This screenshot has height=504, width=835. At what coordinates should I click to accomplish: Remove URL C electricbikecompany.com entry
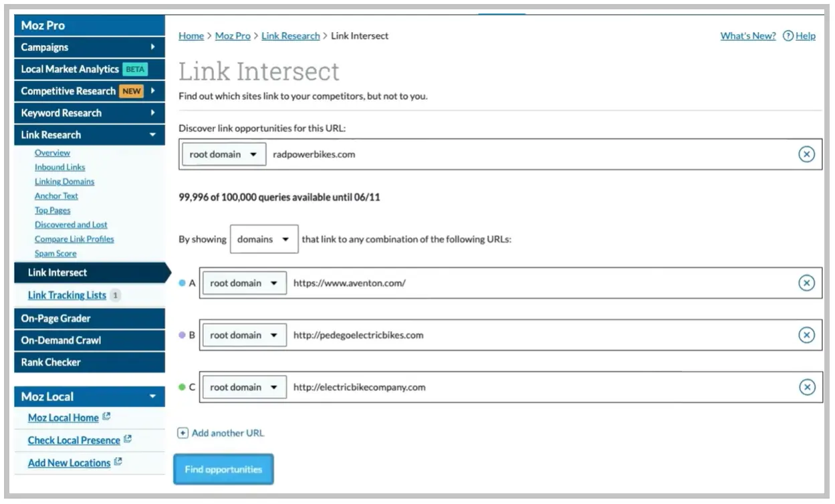(x=807, y=387)
